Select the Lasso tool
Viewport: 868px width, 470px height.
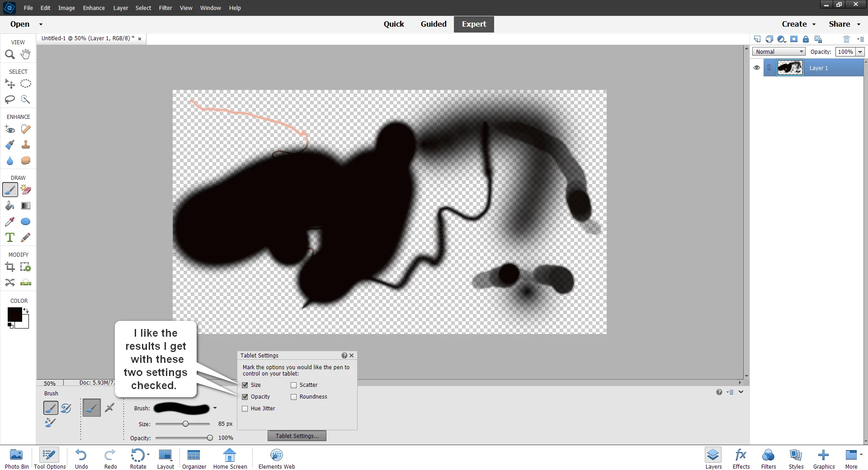tap(10, 99)
